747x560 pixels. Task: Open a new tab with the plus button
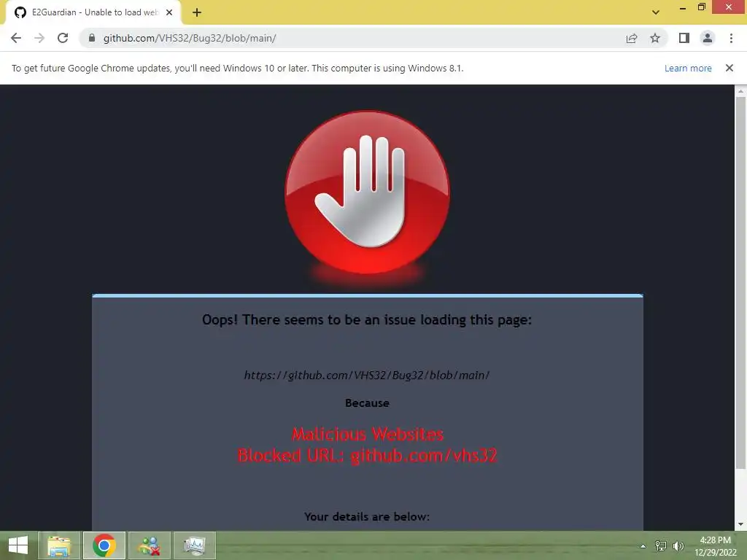[x=197, y=12]
